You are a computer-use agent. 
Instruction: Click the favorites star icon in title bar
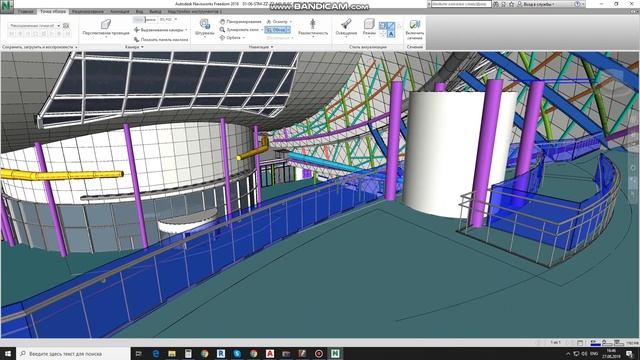[511, 4]
